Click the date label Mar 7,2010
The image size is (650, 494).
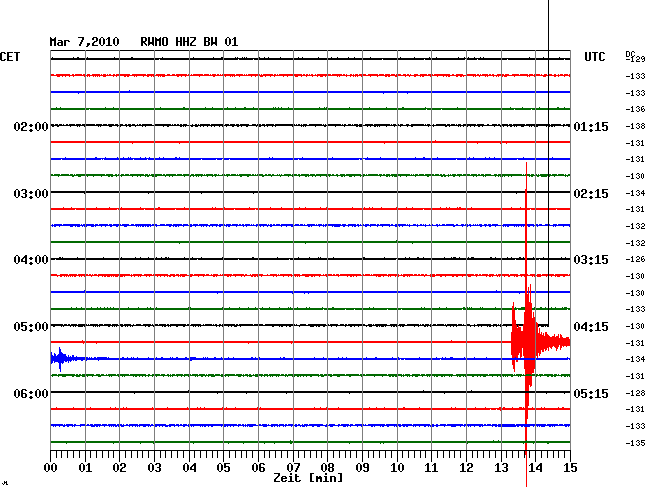[84, 42]
